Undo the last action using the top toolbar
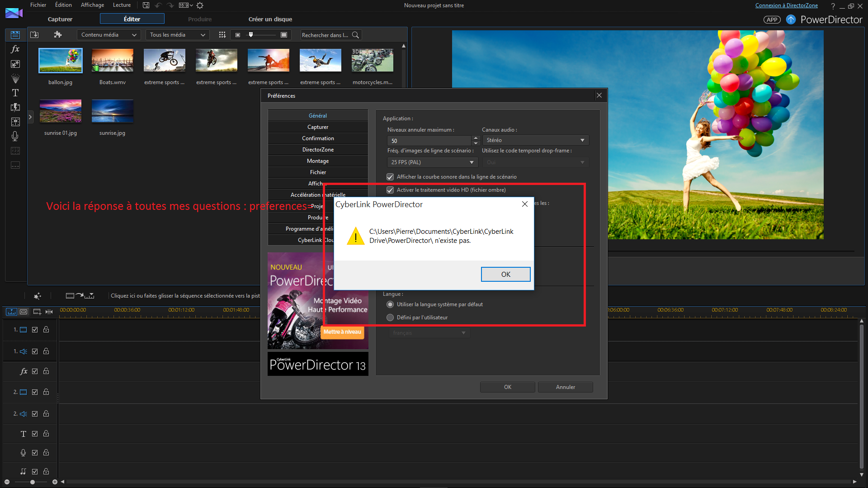The image size is (868, 488). coord(158,5)
